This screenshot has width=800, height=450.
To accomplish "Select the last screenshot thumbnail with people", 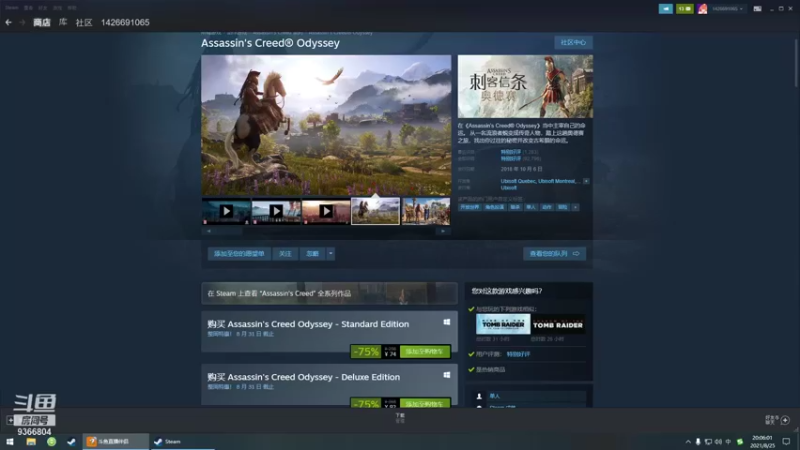I will tap(426, 211).
